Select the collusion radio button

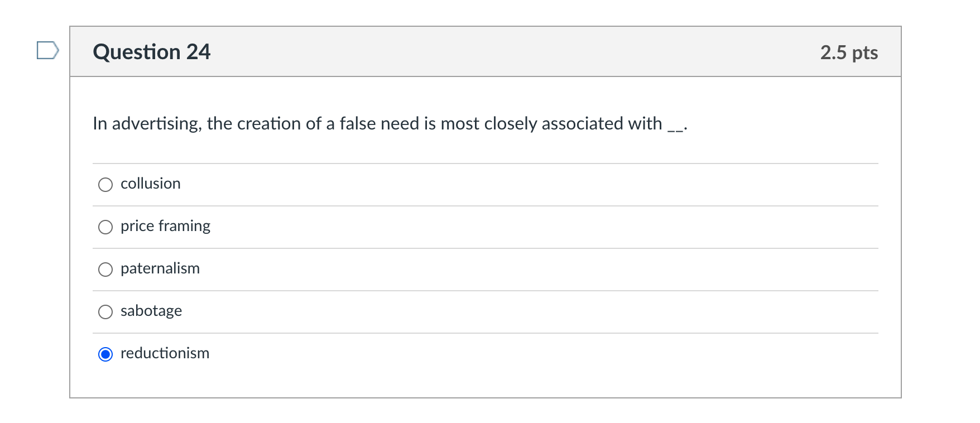(105, 184)
